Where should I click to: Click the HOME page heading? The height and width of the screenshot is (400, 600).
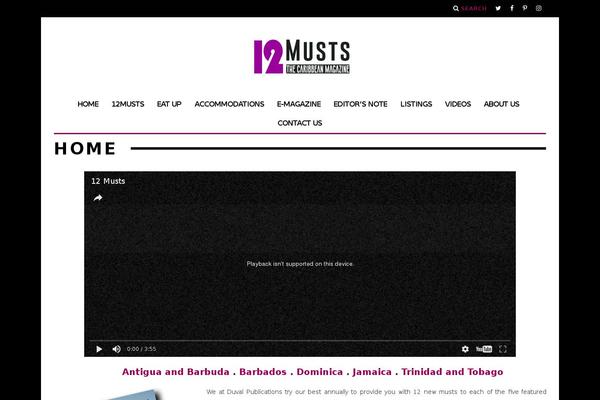[x=85, y=149]
